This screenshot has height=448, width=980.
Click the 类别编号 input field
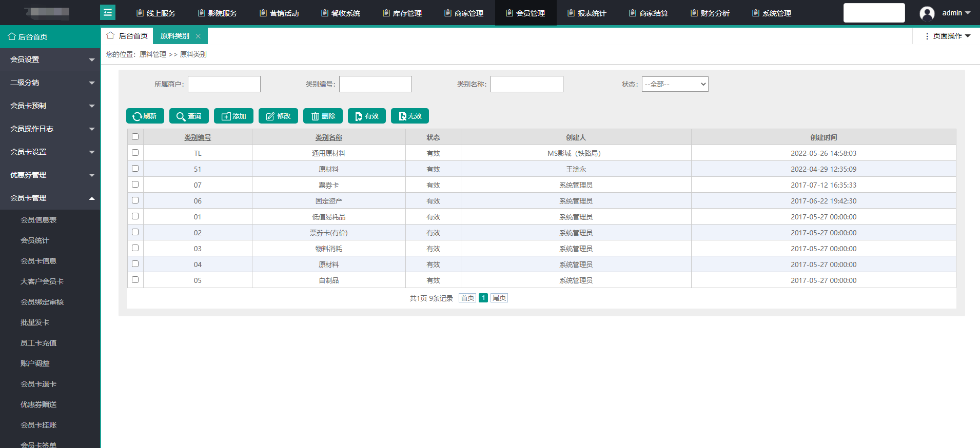(x=376, y=84)
